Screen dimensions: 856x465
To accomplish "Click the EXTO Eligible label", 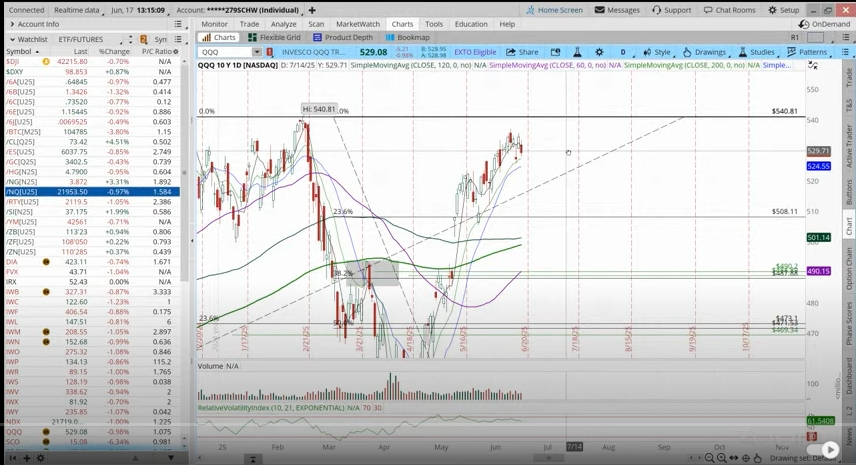I will point(475,52).
